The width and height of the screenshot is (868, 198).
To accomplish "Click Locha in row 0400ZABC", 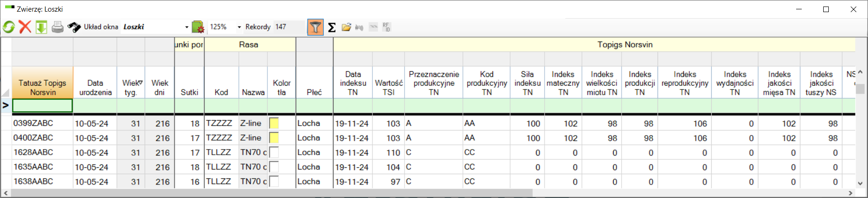I will (315, 138).
